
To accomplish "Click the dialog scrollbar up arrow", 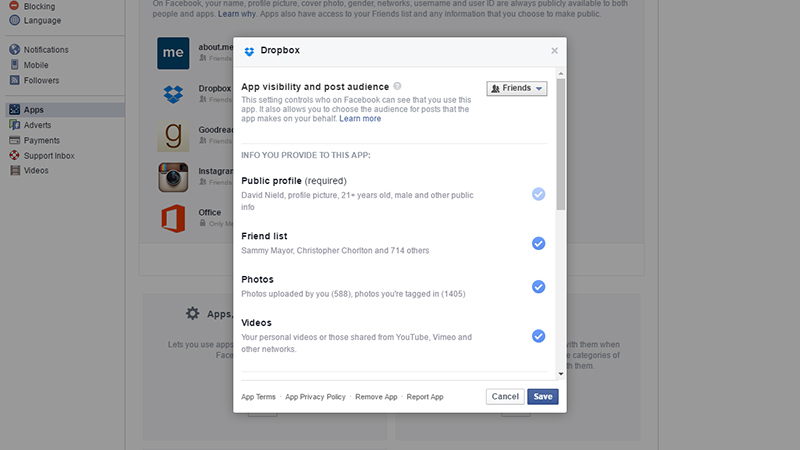I will 561,74.
